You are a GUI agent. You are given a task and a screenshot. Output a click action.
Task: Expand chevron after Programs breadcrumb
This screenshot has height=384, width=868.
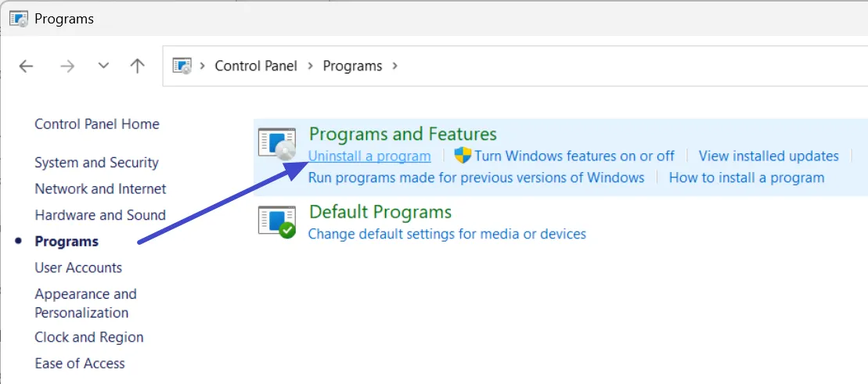[394, 66]
